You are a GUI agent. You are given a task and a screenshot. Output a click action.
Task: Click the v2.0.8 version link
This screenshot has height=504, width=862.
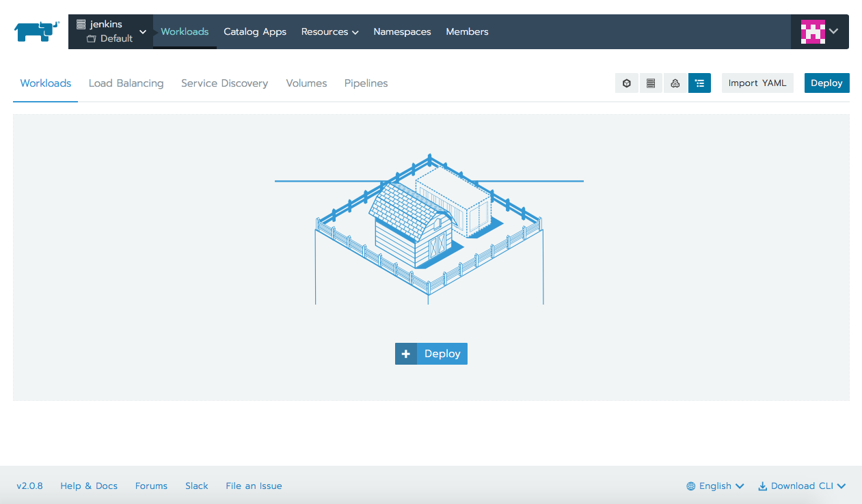point(29,486)
